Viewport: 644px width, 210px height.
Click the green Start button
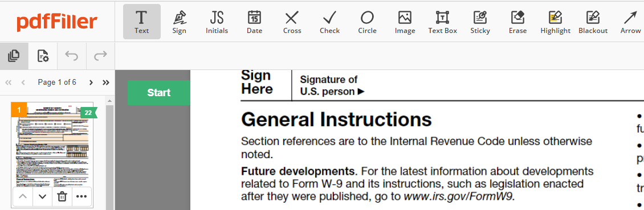click(x=159, y=93)
